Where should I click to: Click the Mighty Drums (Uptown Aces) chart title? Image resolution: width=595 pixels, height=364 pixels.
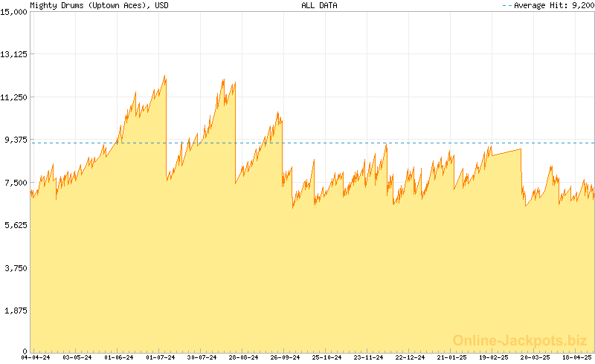[99, 5]
